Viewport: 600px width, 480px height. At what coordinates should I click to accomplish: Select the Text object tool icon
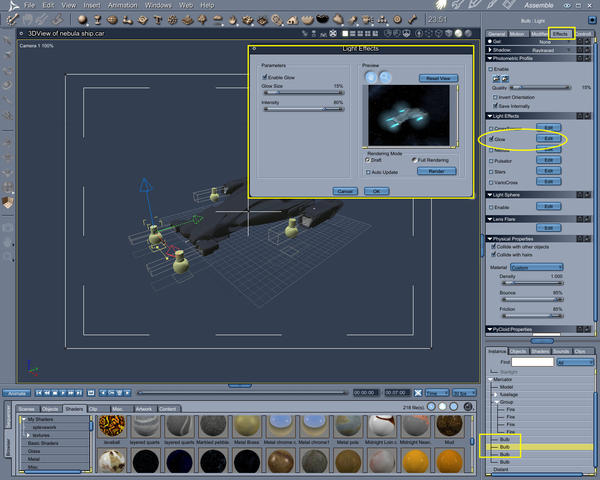click(157, 20)
